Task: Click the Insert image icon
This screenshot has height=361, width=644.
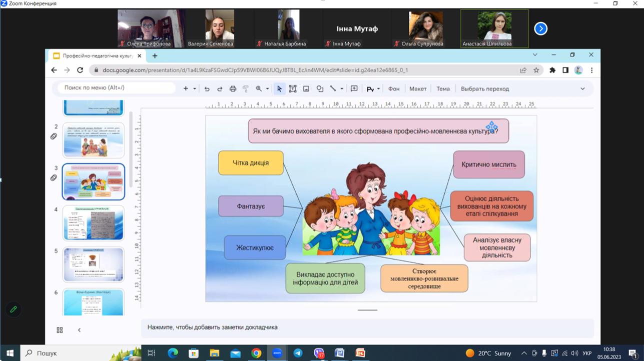Action: 306,89
